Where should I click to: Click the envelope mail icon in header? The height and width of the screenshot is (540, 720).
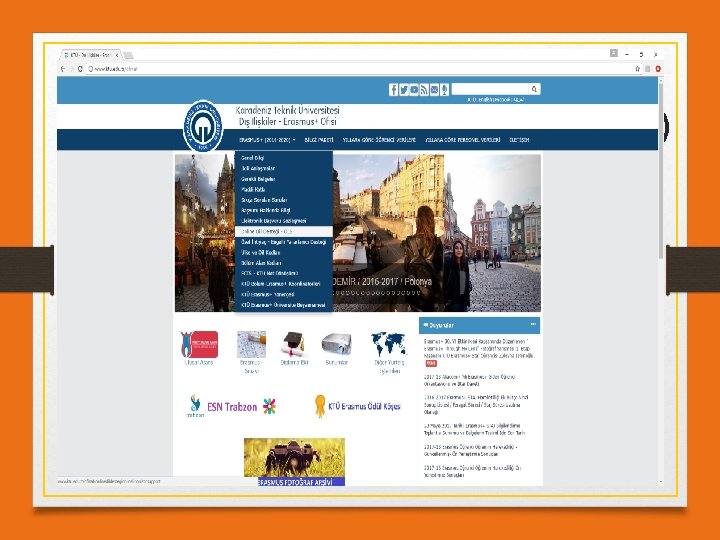pos(434,90)
